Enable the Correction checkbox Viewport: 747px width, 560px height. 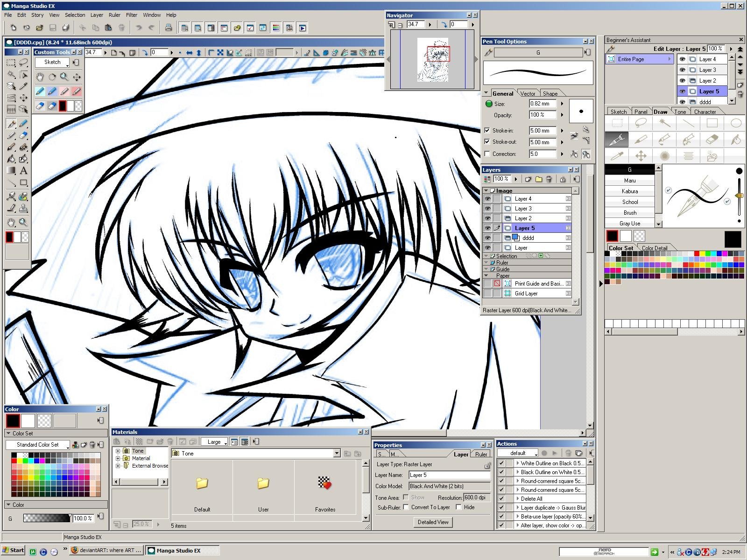tap(487, 154)
